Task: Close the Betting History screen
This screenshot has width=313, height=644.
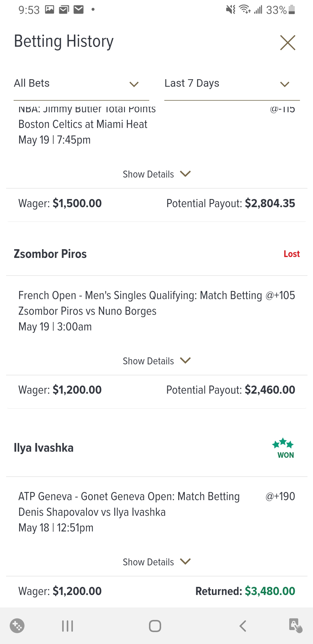Action: 287,43
